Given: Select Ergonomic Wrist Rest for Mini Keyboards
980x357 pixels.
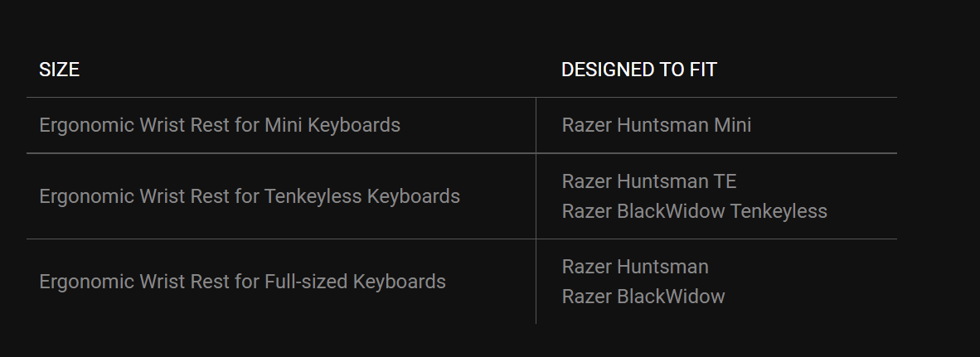Looking at the screenshot, I should point(220,125).
